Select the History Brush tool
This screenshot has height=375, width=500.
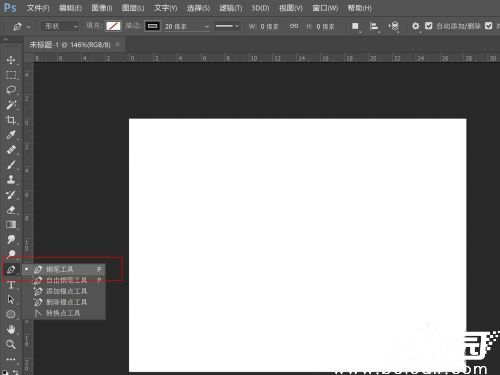11,195
